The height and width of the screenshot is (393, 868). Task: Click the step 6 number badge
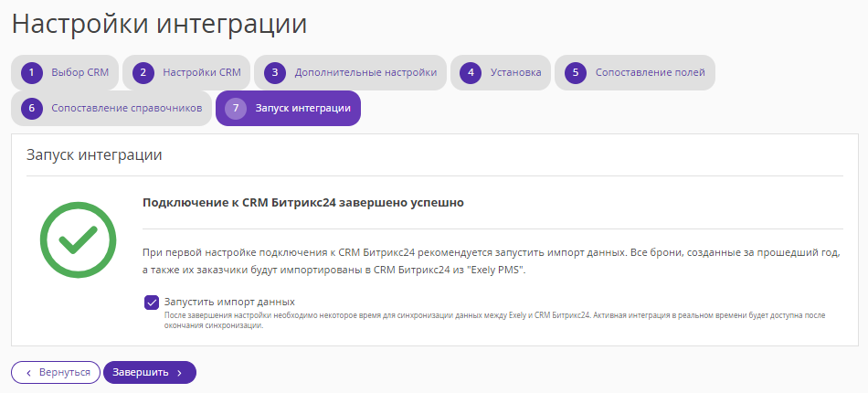(x=32, y=108)
